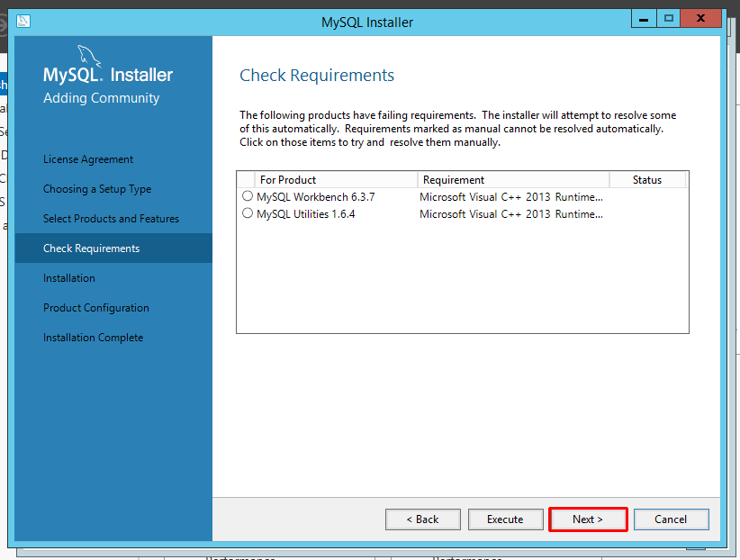740x560 pixels.
Task: Click the MySQL dolphin logo in sidebar
Action: (x=89, y=57)
